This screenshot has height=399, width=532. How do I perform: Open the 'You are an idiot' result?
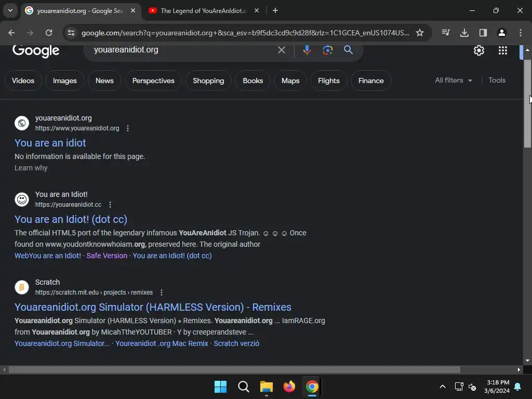point(50,143)
